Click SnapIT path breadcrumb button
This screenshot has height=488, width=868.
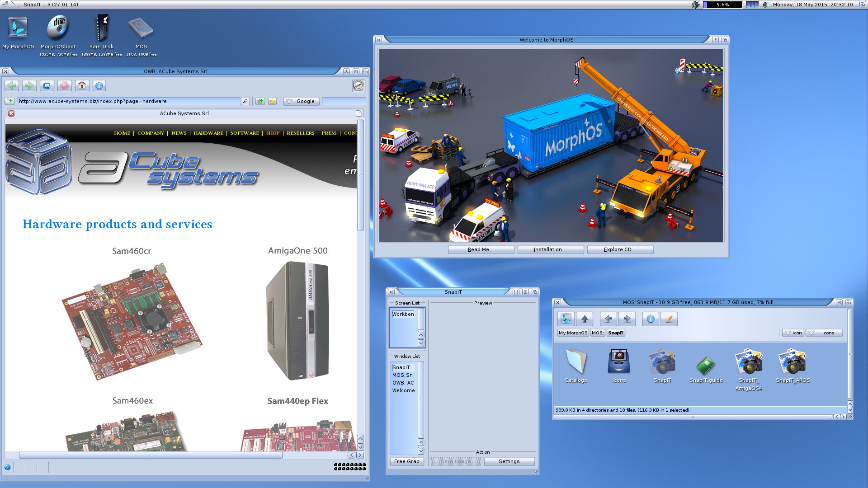tap(615, 333)
